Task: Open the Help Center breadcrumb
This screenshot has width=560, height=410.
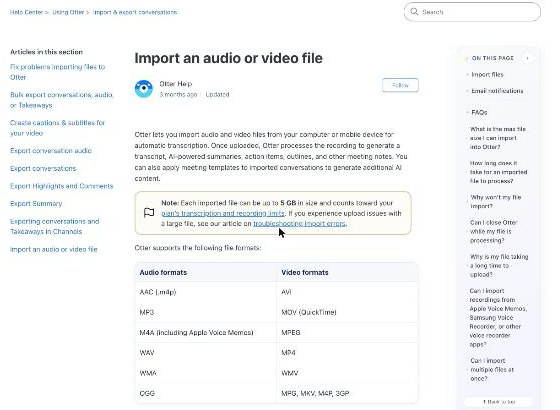Action: click(26, 12)
